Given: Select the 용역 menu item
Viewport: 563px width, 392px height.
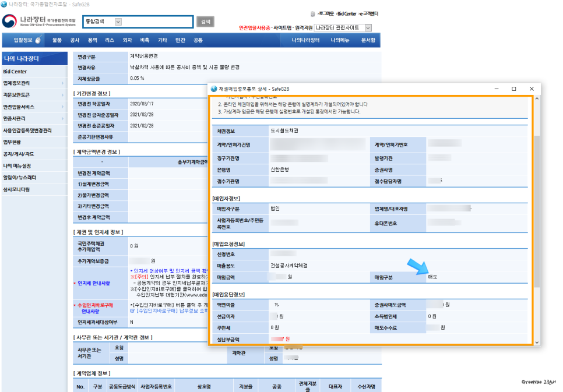Looking at the screenshot, I should click(x=93, y=40).
